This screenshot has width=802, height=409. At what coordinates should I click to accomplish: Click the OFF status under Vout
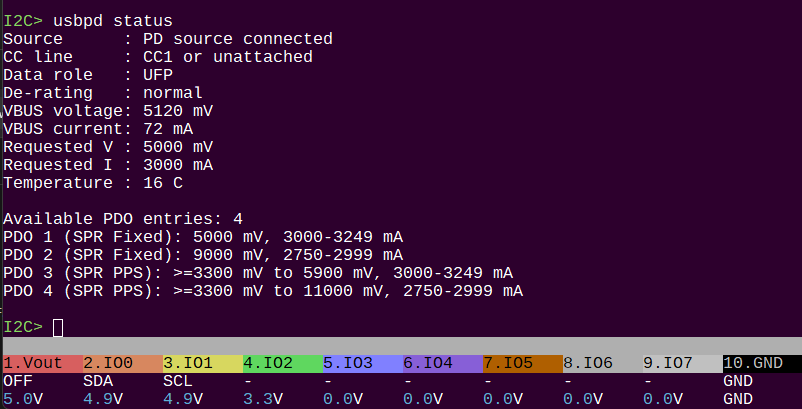[x=17, y=381]
